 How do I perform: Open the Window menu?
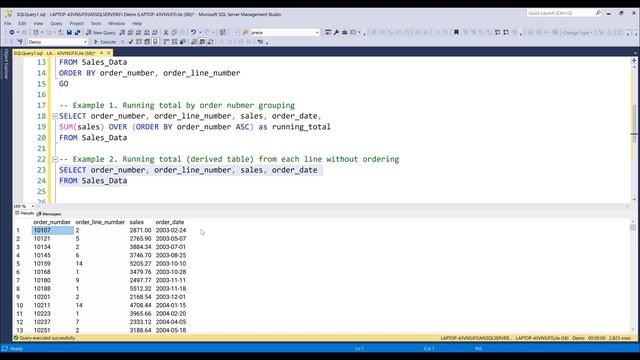tap(116, 23)
